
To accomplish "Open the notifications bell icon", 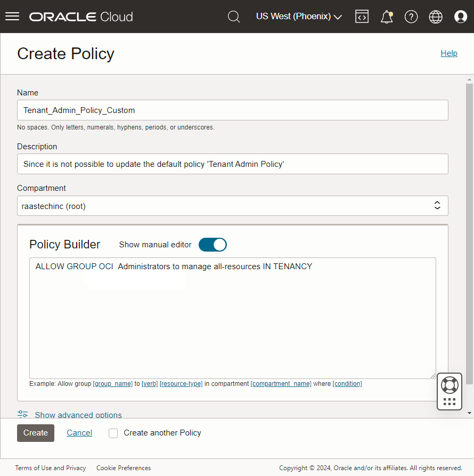I will tap(387, 17).
